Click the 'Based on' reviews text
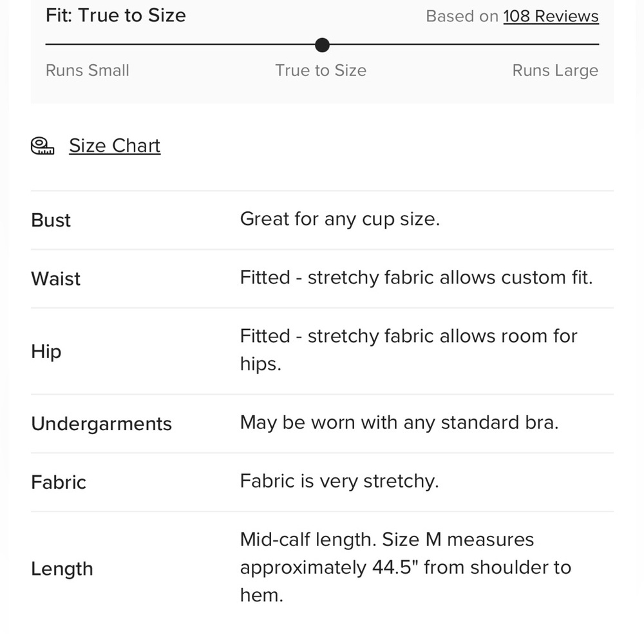 [462, 17]
